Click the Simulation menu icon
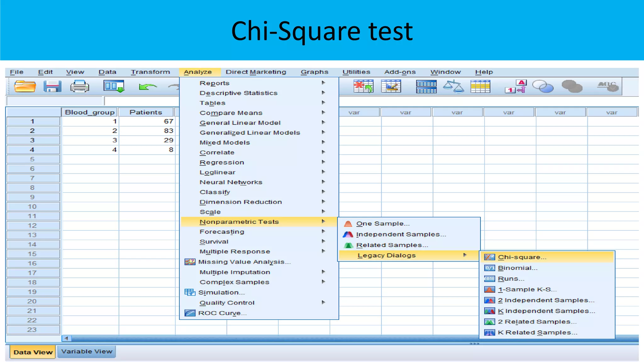This screenshot has width=644, height=362. 190,292
